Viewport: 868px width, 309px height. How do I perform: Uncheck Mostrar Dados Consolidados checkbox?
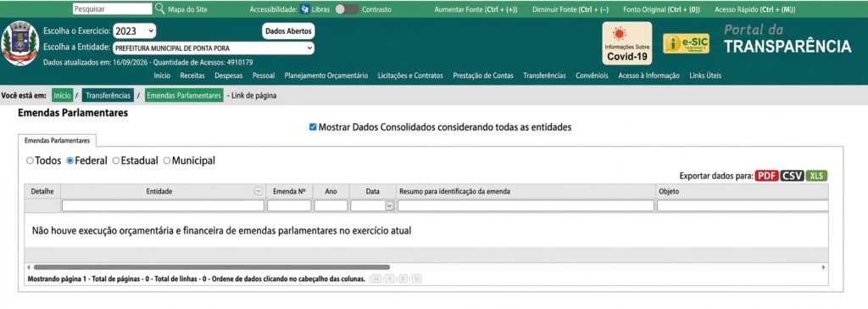pos(313,127)
